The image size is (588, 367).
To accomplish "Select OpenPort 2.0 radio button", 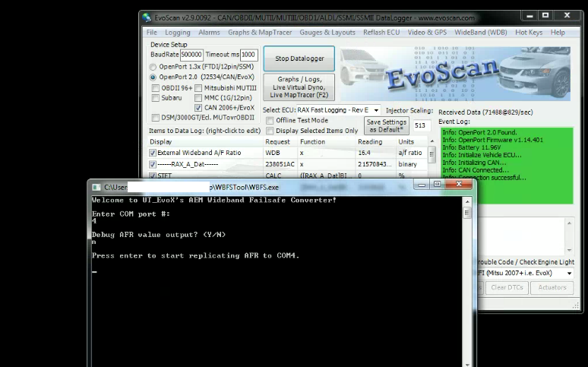I will coord(153,78).
